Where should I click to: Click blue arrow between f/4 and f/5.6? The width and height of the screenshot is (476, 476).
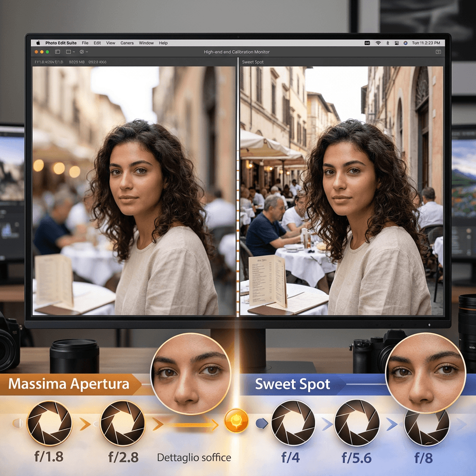[x=327, y=424]
